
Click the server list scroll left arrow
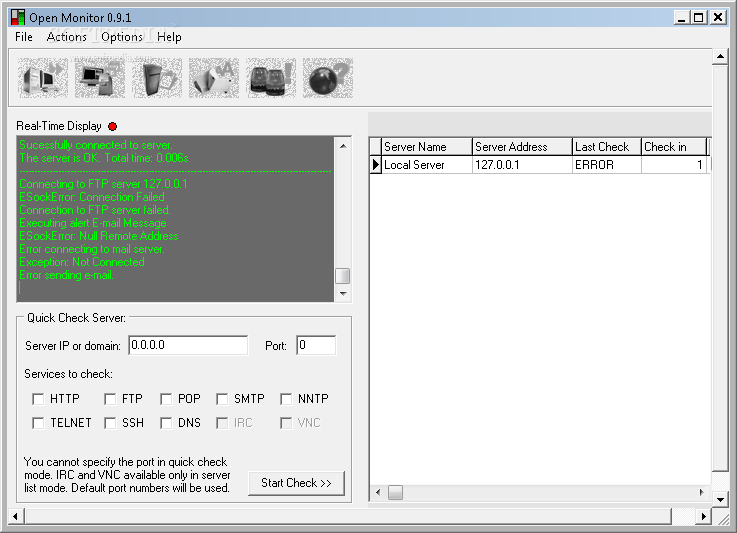click(x=378, y=493)
